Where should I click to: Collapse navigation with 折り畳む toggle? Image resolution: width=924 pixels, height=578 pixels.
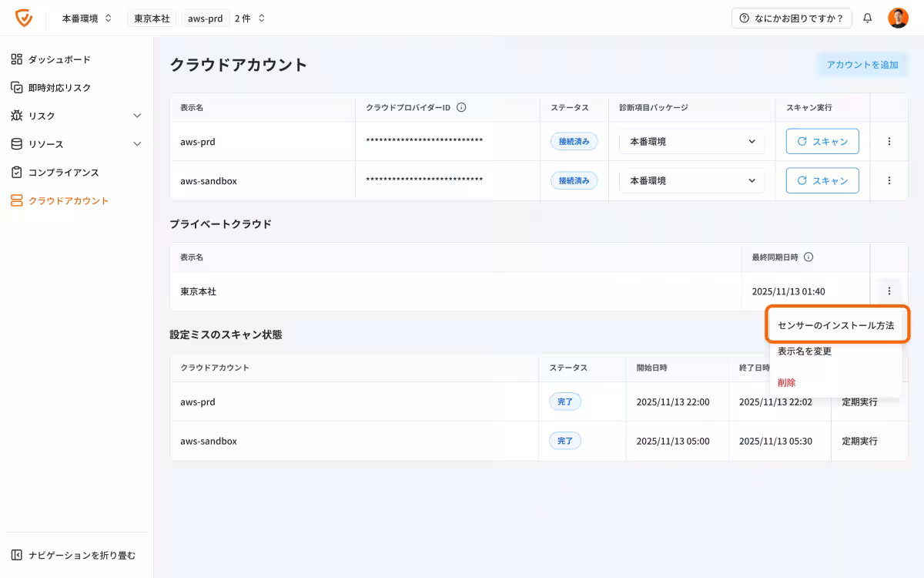pyautogui.click(x=72, y=554)
